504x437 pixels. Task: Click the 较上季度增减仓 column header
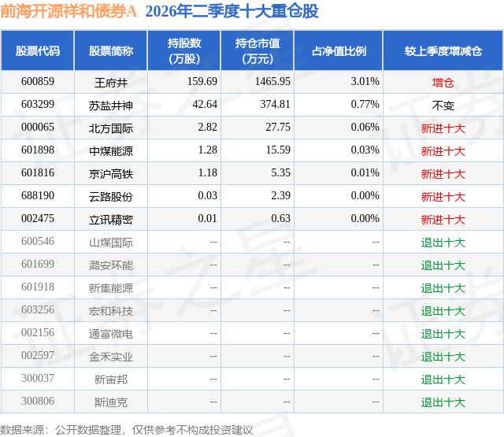(443, 50)
